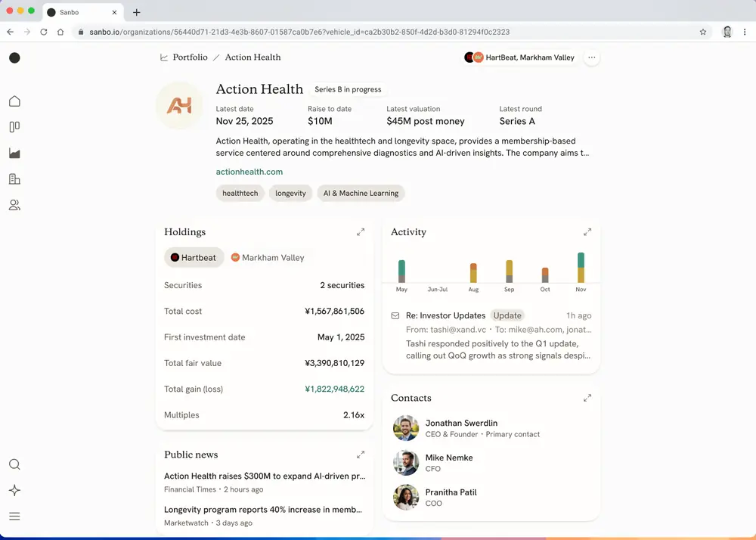Screen dimensions: 756x540
Task: Open a new browser tab
Action: pyautogui.click(x=136, y=13)
